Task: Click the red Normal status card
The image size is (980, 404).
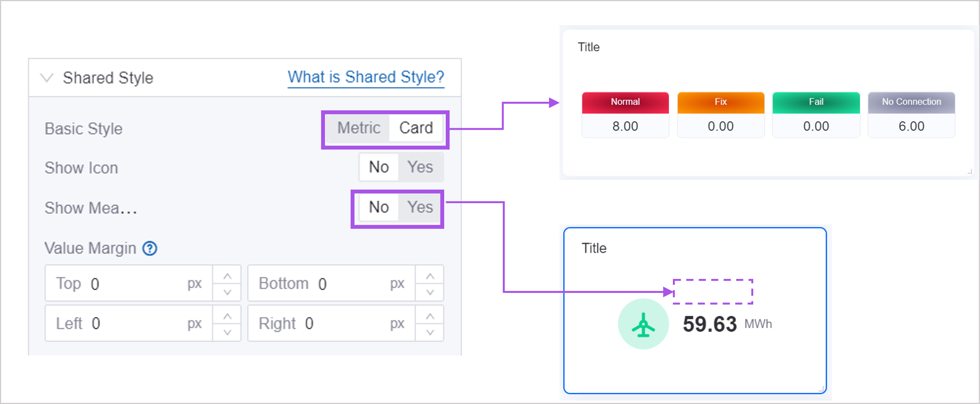Action: coord(625,115)
